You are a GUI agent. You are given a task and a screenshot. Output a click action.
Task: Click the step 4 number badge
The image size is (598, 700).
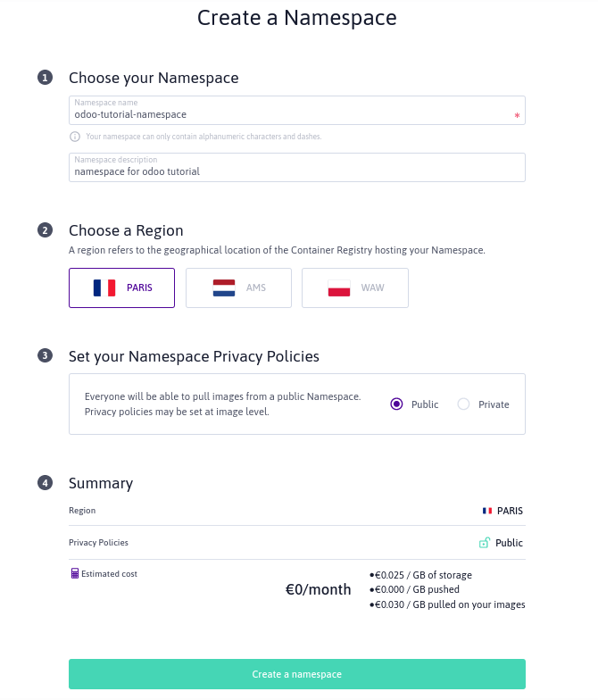tap(45, 483)
